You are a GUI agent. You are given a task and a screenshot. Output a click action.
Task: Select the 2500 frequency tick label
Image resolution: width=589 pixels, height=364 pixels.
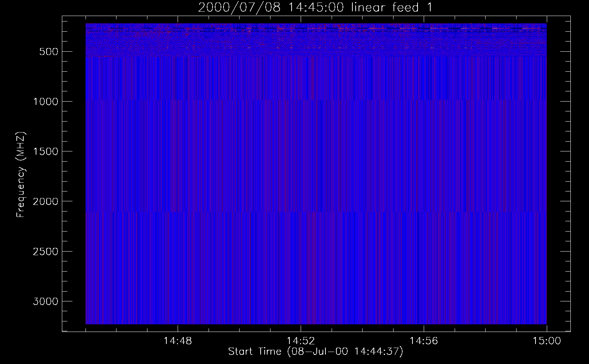click(x=46, y=252)
